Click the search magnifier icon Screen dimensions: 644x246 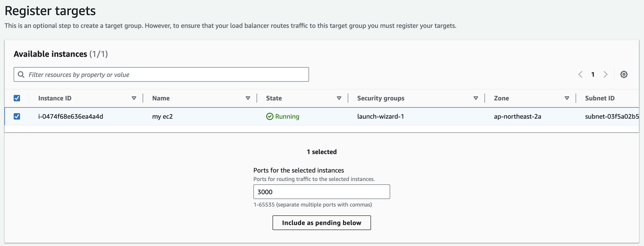tap(21, 74)
